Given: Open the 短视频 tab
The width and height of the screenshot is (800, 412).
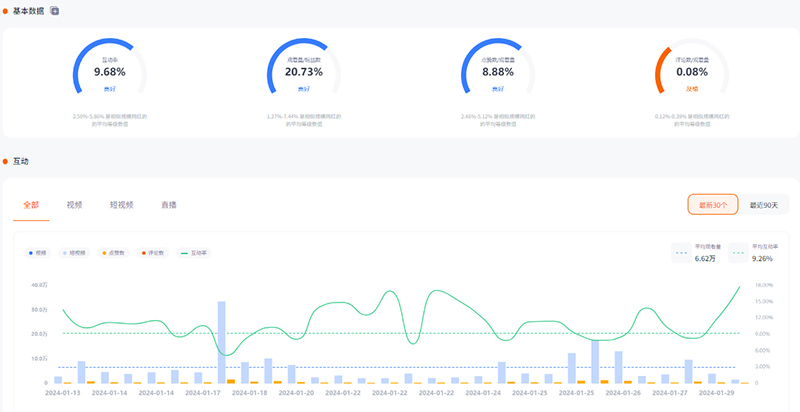Looking at the screenshot, I should pyautogui.click(x=122, y=204).
